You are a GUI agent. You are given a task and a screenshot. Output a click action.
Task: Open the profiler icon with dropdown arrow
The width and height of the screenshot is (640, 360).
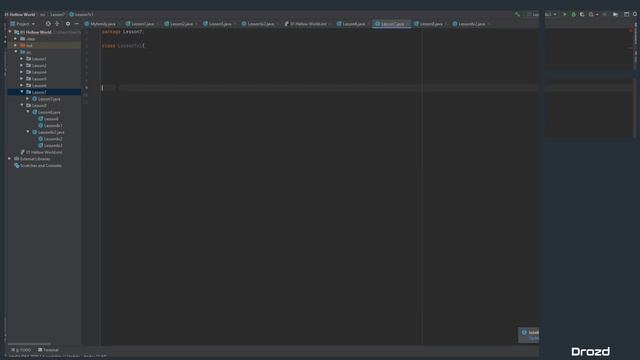pyautogui.click(x=593, y=14)
